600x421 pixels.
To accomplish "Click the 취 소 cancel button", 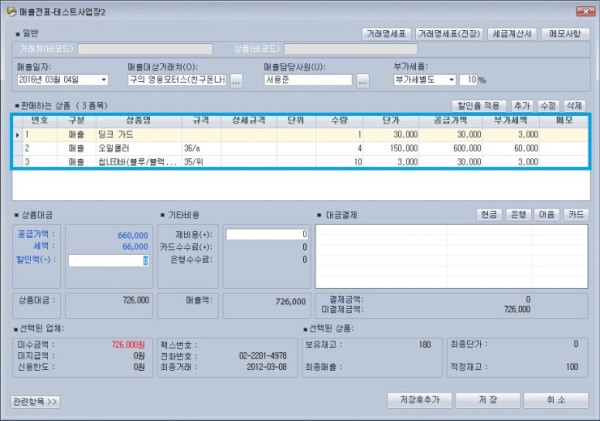I will 556,400.
